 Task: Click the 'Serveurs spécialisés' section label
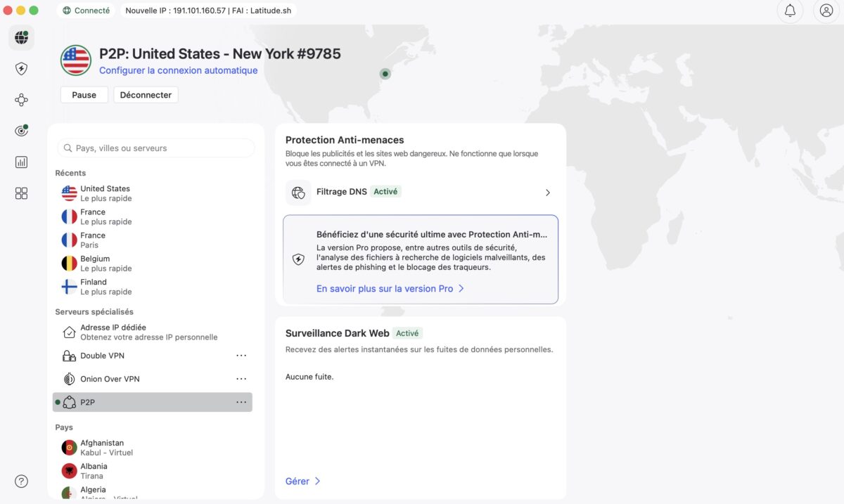(94, 311)
